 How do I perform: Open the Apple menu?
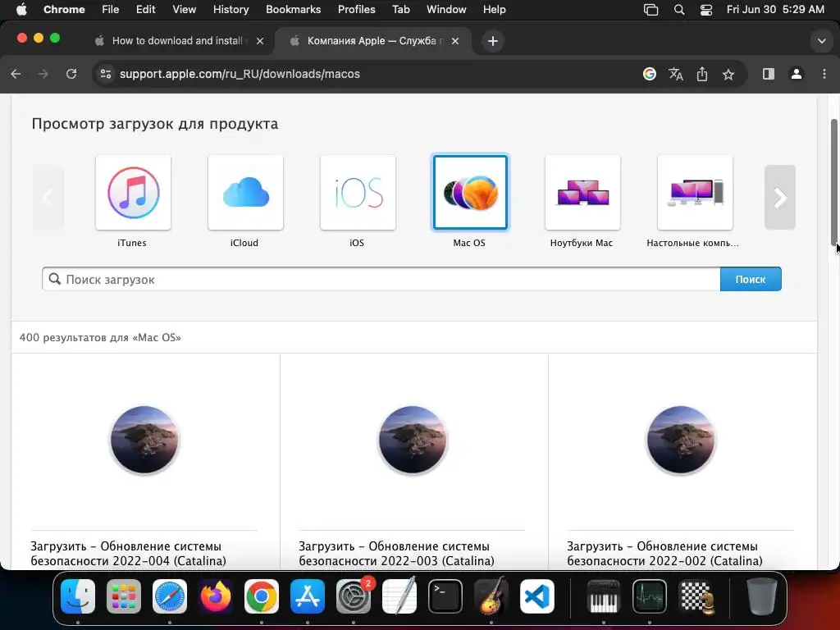21,9
